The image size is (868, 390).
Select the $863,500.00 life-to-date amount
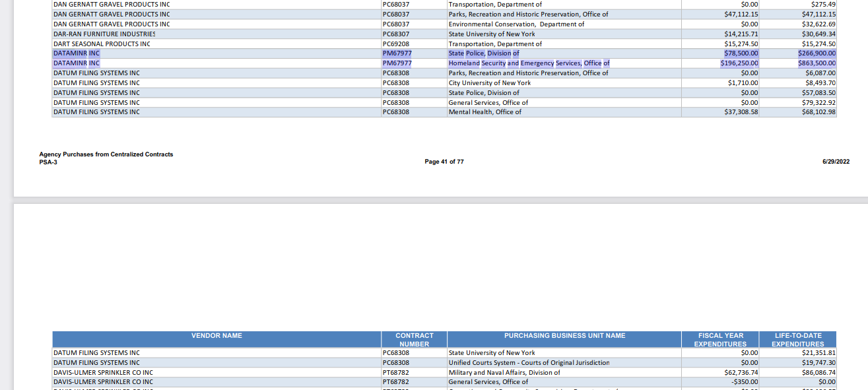(817, 63)
